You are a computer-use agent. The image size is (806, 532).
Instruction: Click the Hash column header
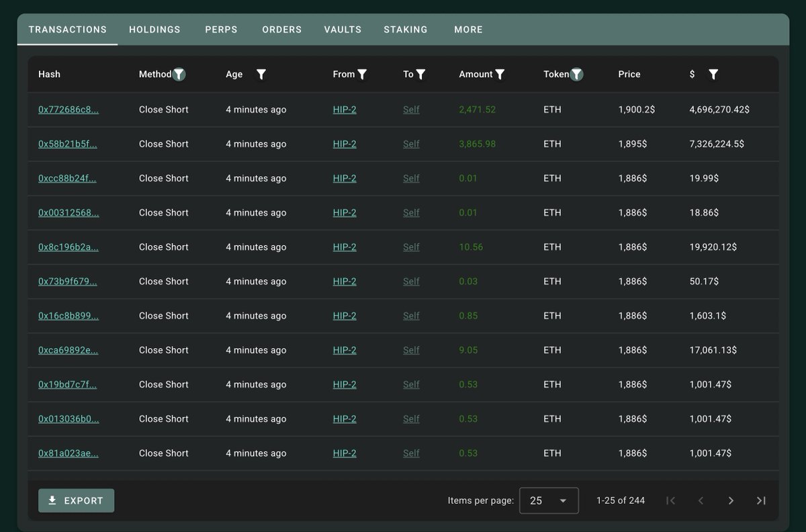(49, 75)
